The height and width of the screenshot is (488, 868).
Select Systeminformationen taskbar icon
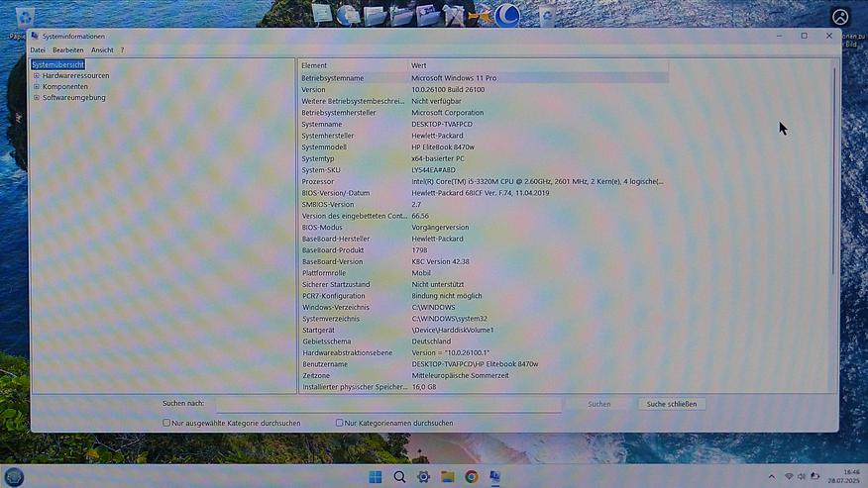coord(494,477)
